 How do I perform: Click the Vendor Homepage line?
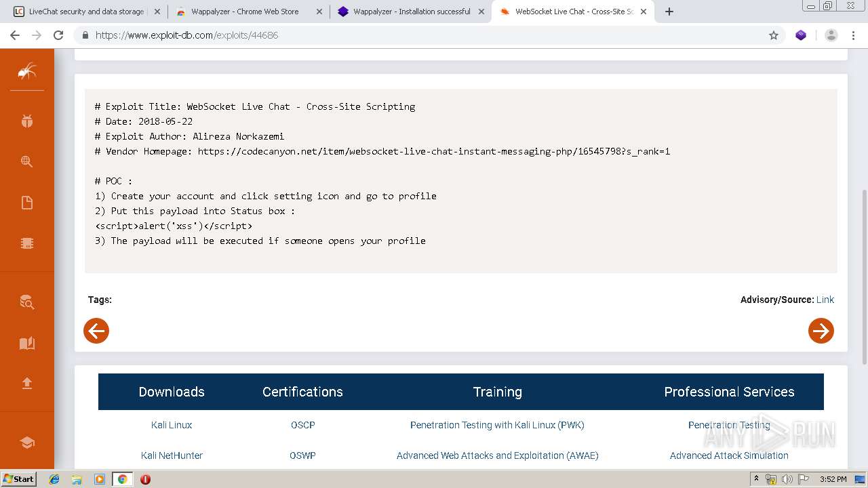coord(382,151)
